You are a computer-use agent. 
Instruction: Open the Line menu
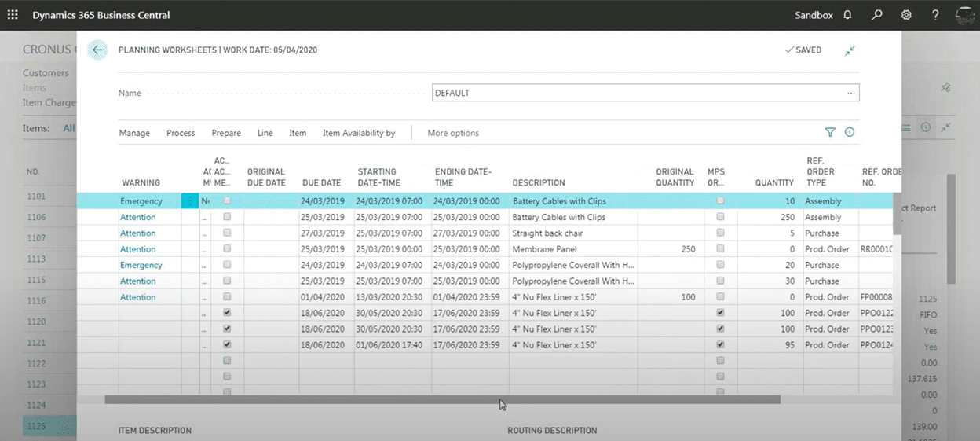(265, 133)
